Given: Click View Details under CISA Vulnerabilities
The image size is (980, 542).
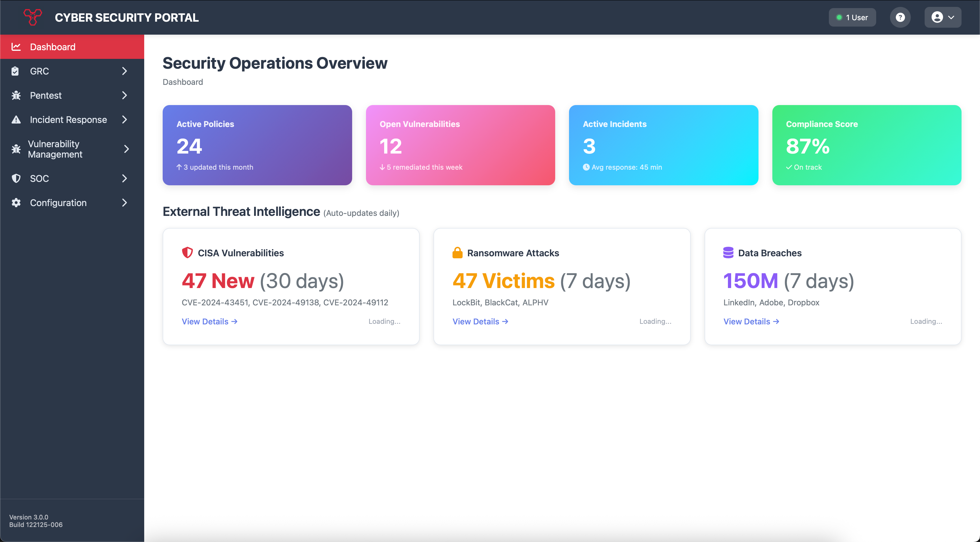Looking at the screenshot, I should coord(209,321).
